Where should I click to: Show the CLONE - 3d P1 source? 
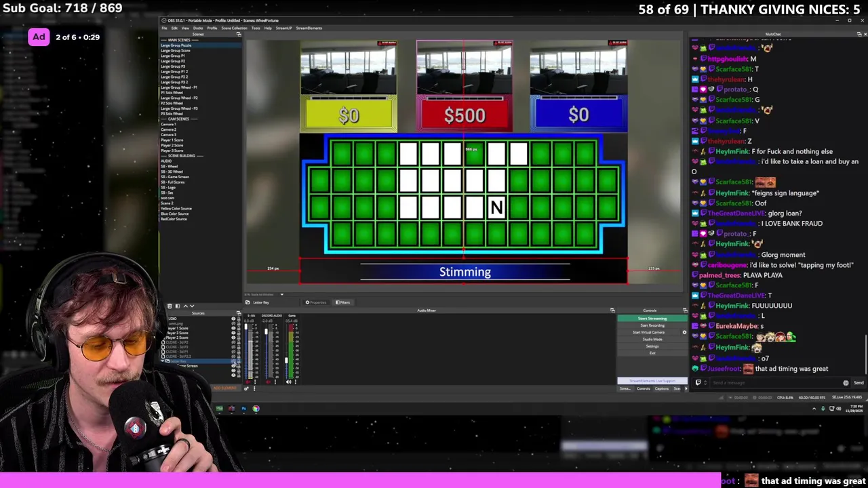233,352
